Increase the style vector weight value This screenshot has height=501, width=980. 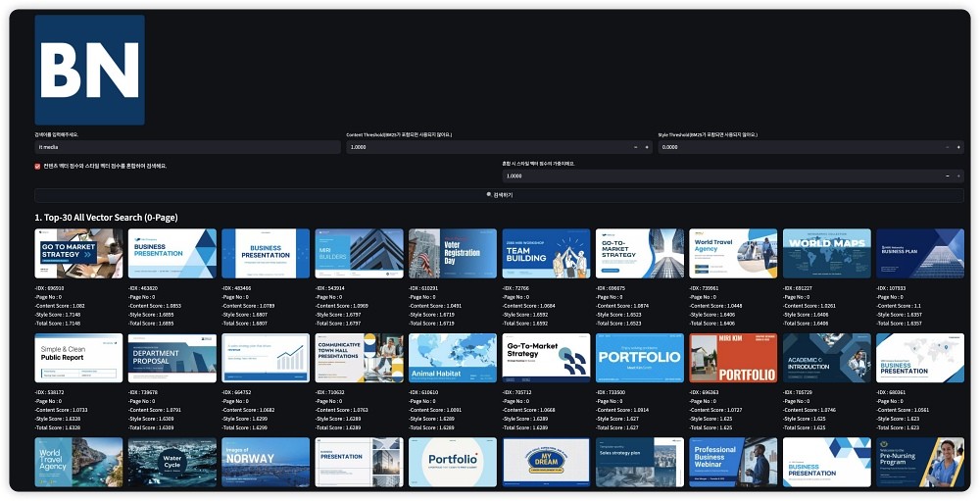[x=958, y=176]
